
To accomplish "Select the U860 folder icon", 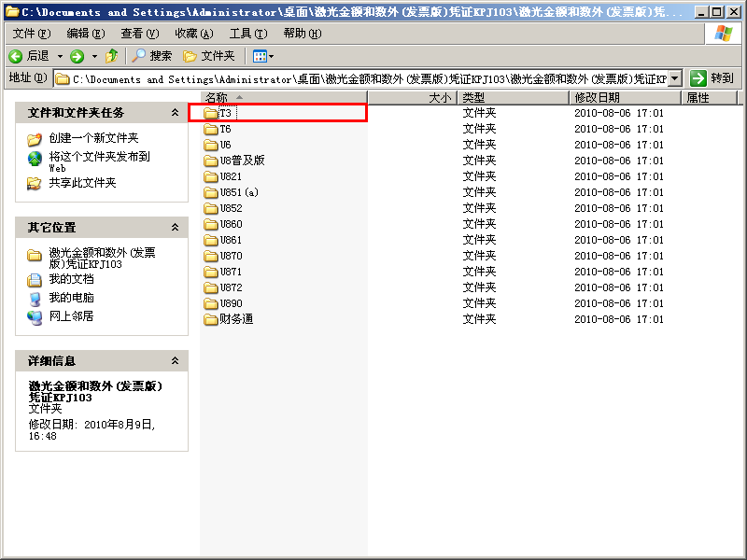I will point(211,224).
